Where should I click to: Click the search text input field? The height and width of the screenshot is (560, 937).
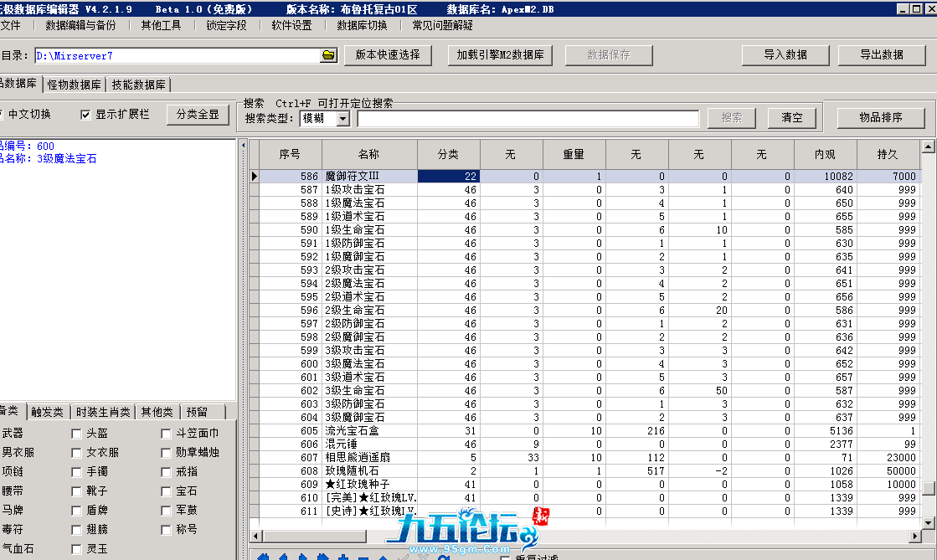pos(528,119)
